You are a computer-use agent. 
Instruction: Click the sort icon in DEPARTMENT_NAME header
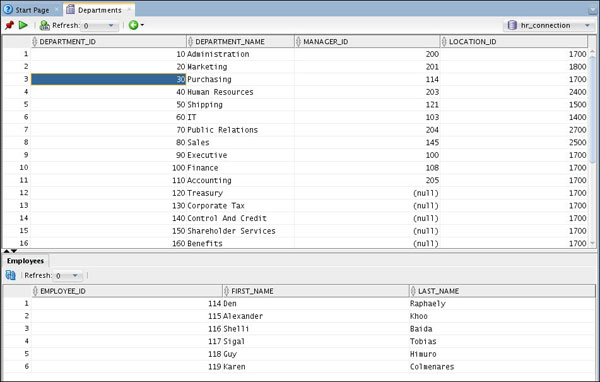[191, 41]
